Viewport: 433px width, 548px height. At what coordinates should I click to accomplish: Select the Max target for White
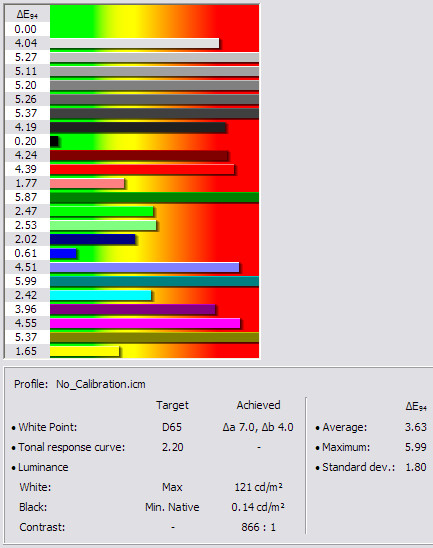click(x=172, y=487)
